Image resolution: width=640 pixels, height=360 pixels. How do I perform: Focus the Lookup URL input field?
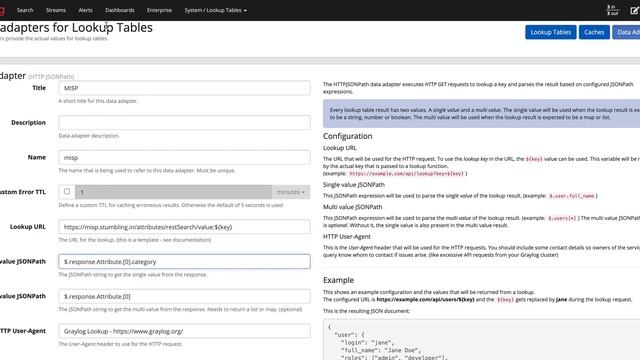click(x=184, y=227)
